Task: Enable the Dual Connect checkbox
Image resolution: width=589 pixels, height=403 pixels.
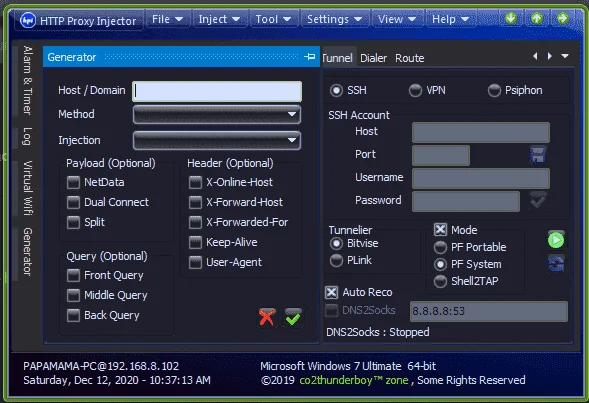Action: click(73, 202)
